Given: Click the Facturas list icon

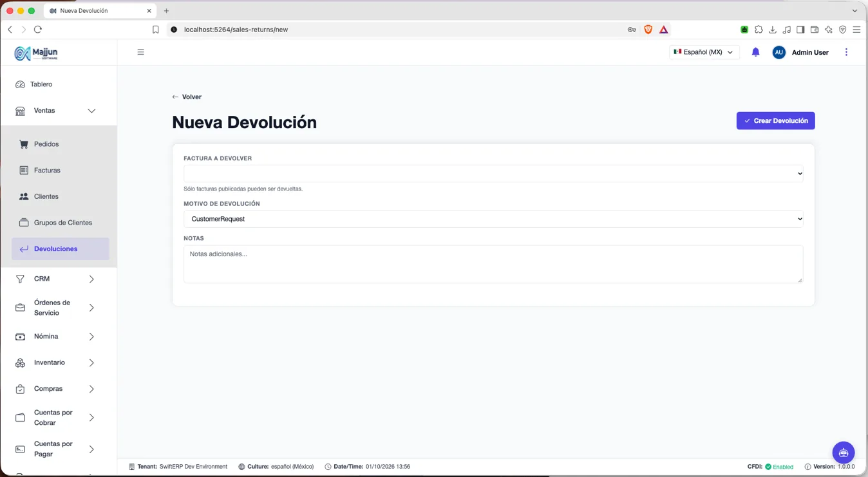Looking at the screenshot, I should pyautogui.click(x=24, y=170).
